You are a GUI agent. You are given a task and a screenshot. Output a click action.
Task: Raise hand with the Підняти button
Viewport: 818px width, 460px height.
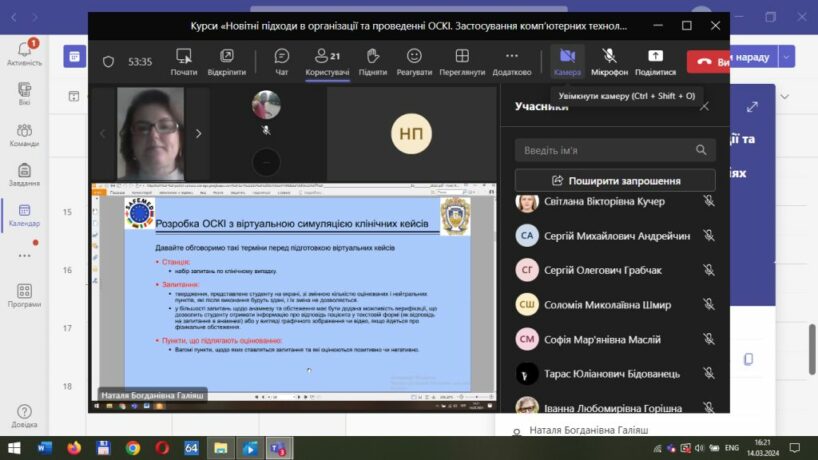coord(373,61)
